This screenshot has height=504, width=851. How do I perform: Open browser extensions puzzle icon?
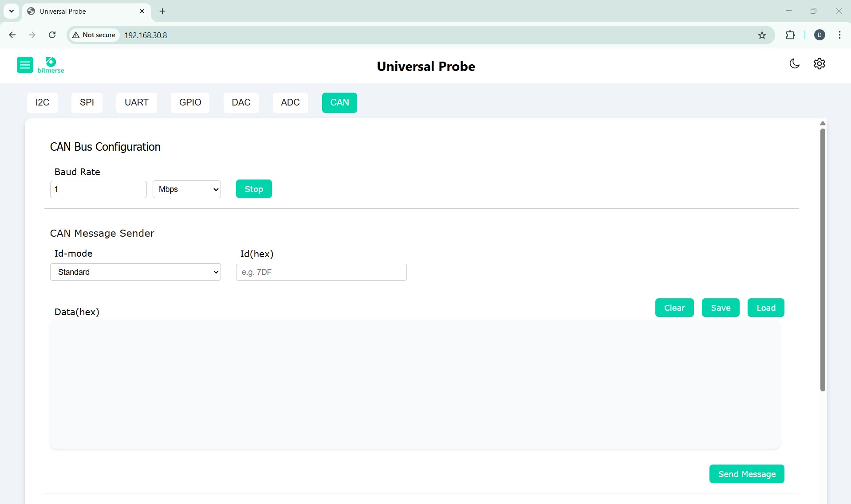click(790, 35)
